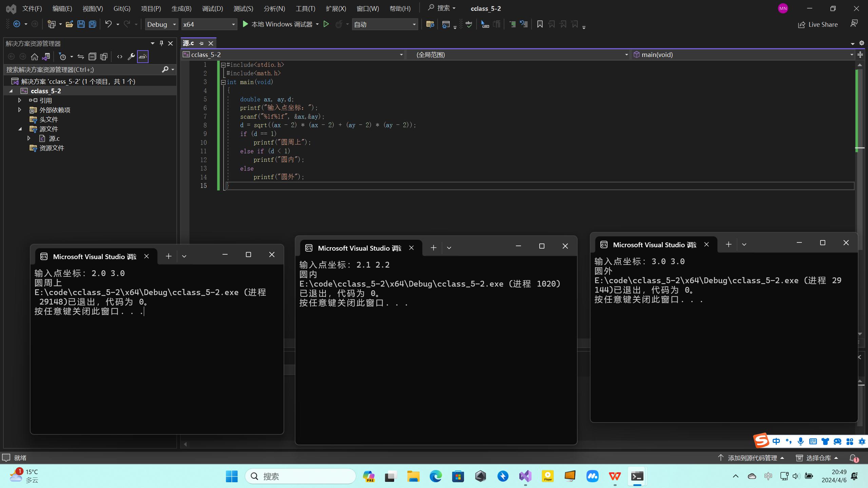Screen dimensions: 868x488
Task: Open the 编辑(E) menu
Action: [62, 8]
